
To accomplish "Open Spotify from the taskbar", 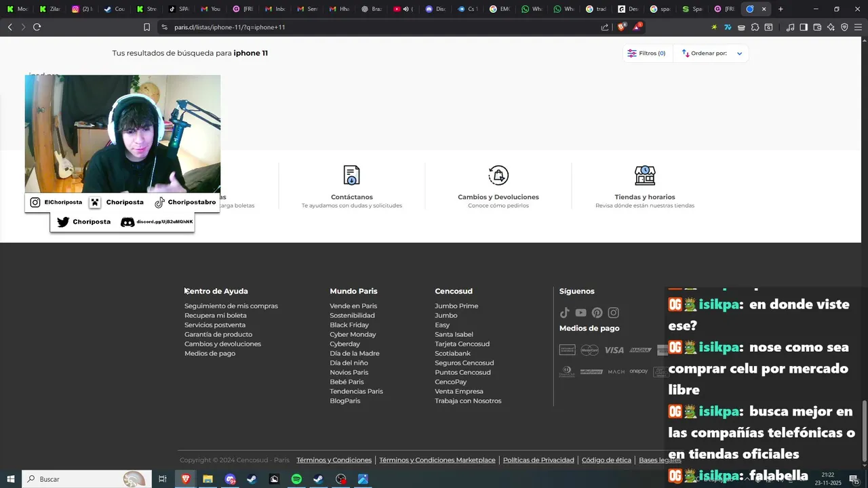I will coord(296,479).
